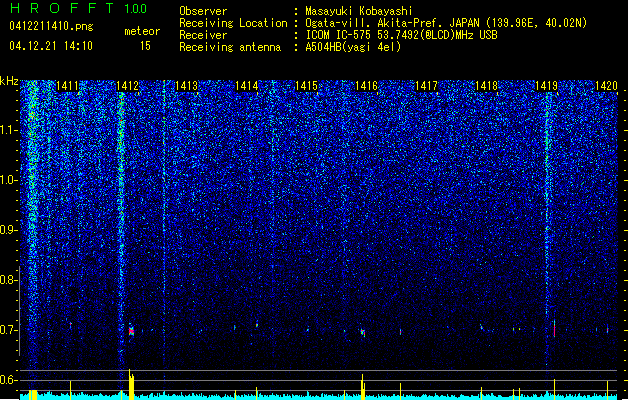Viewport: 629px width, 400px height.
Task: Click the 0.8 frequency axis label
Action: point(9,280)
